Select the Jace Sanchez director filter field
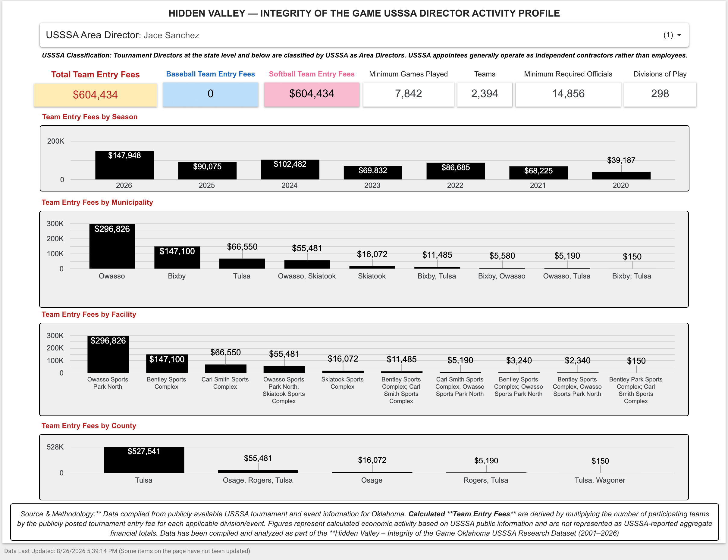Image resolution: width=728 pixels, height=560 pixels. pos(364,35)
